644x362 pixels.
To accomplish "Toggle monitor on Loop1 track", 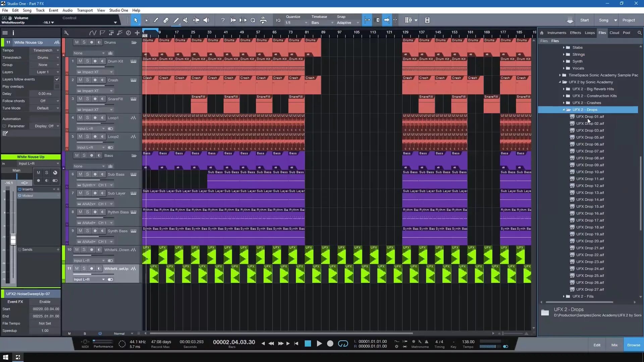I will 102,118.
